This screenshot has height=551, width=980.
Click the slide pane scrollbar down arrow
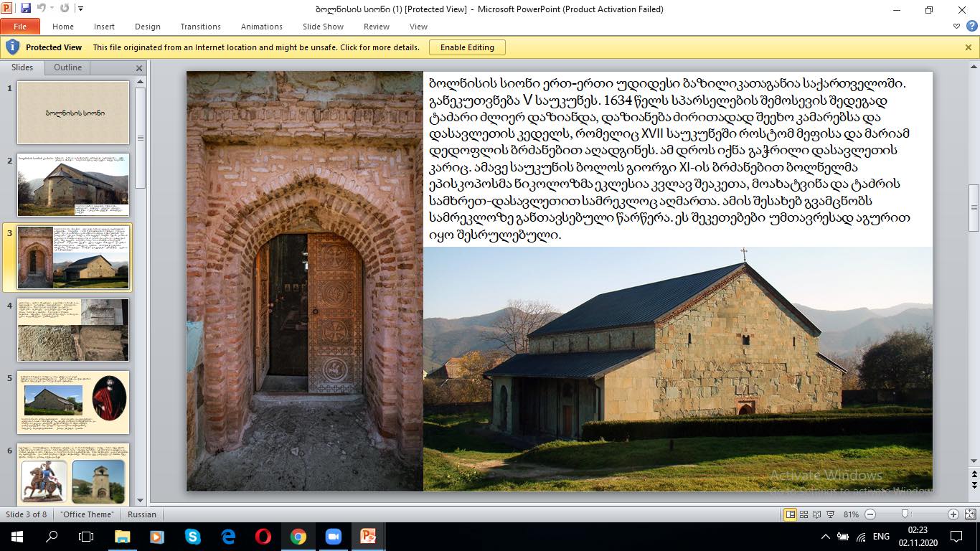click(141, 500)
